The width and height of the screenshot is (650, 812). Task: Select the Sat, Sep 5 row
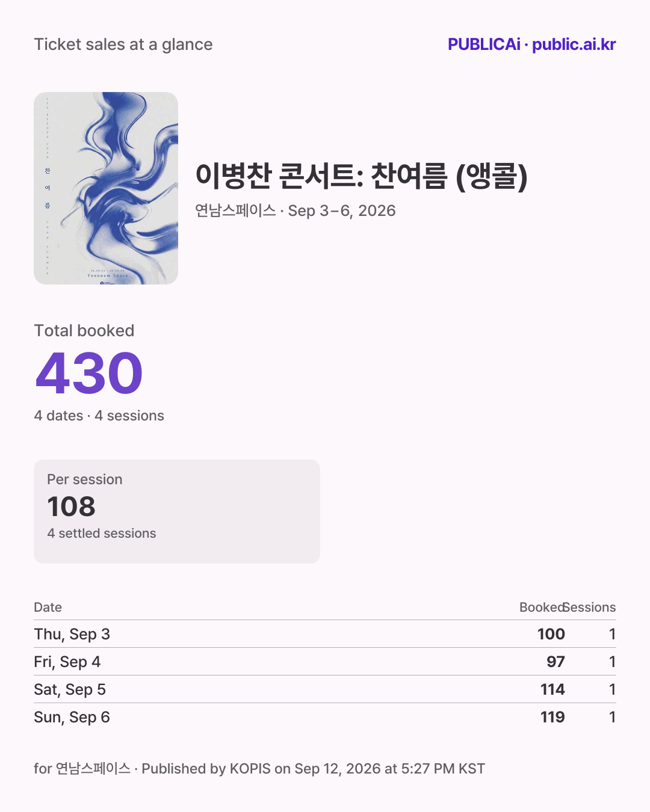325,689
